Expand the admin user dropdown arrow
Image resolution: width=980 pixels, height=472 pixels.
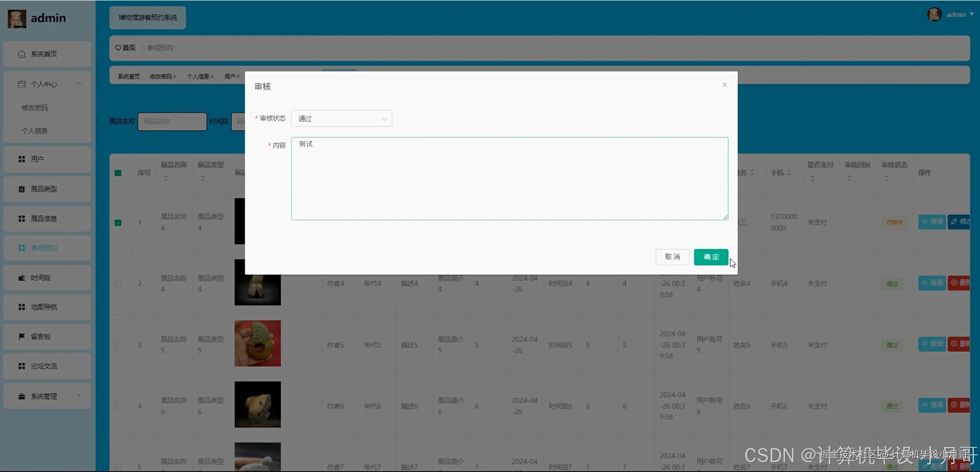click(972, 15)
